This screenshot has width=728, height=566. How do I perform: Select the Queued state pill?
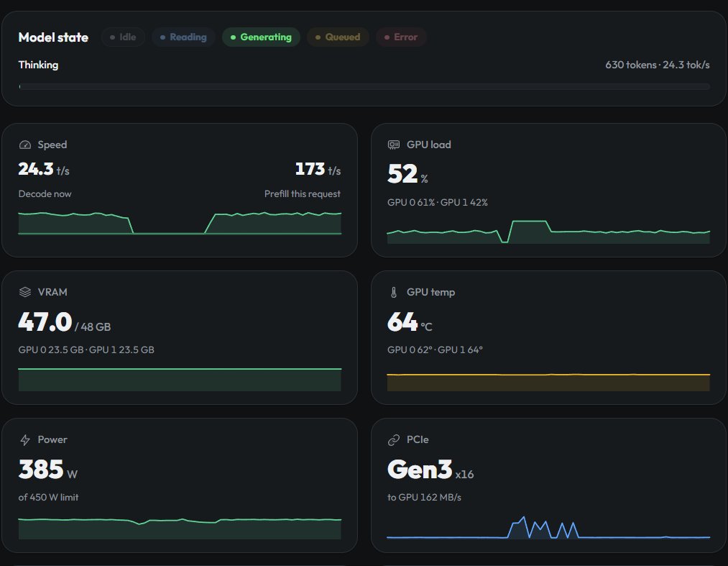pyautogui.click(x=338, y=37)
